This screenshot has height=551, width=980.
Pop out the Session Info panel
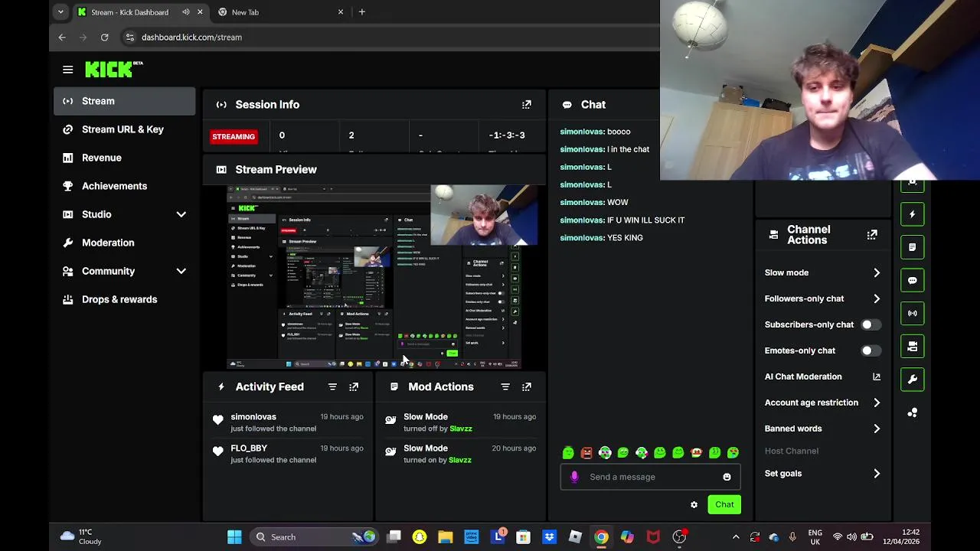coord(527,105)
